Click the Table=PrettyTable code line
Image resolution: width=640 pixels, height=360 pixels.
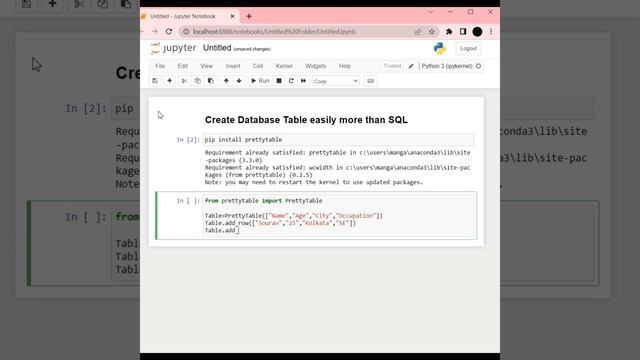pyautogui.click(x=293, y=216)
